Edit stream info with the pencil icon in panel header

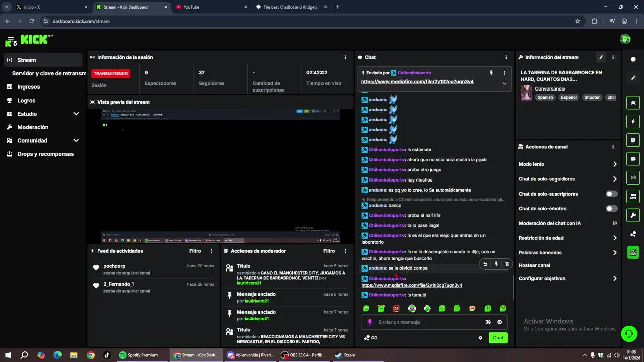pyautogui.click(x=601, y=57)
